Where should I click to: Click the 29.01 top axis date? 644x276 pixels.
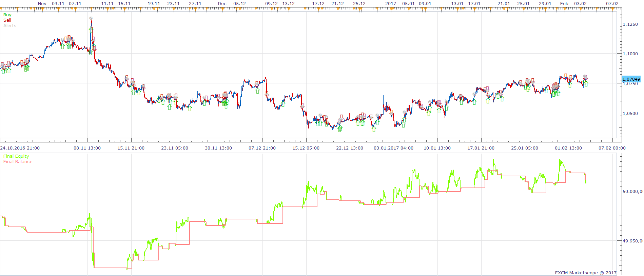point(545,4)
